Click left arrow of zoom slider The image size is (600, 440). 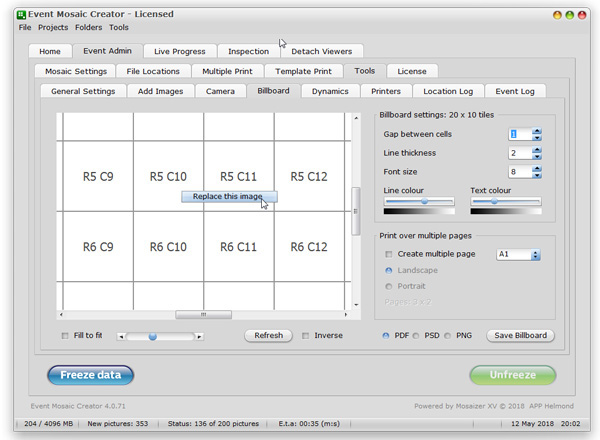pyautogui.click(x=121, y=337)
